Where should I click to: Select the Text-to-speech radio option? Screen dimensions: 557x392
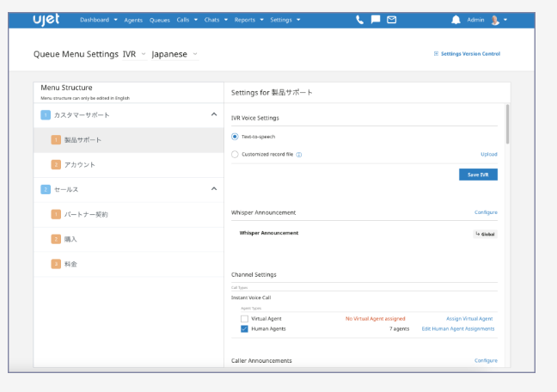[235, 136]
